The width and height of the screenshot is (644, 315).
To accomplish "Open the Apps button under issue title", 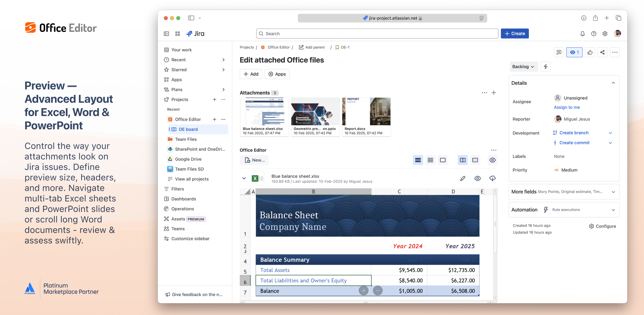I will pos(277,74).
